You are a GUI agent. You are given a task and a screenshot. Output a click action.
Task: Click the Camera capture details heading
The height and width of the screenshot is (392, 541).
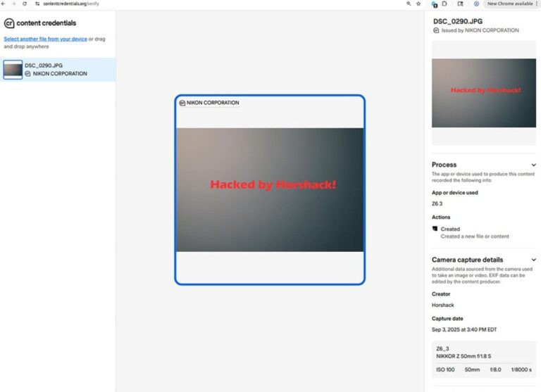click(x=467, y=260)
